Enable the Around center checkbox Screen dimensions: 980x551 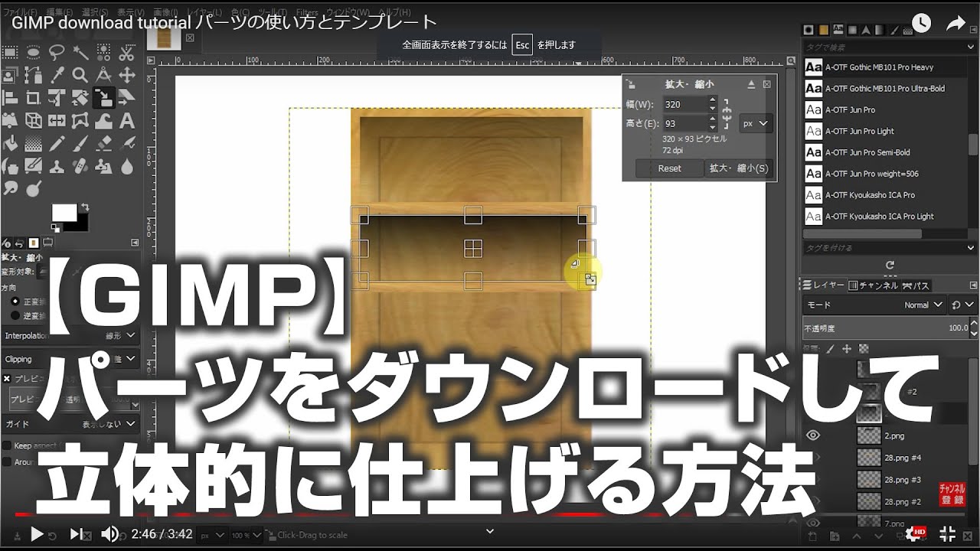pos(7,462)
